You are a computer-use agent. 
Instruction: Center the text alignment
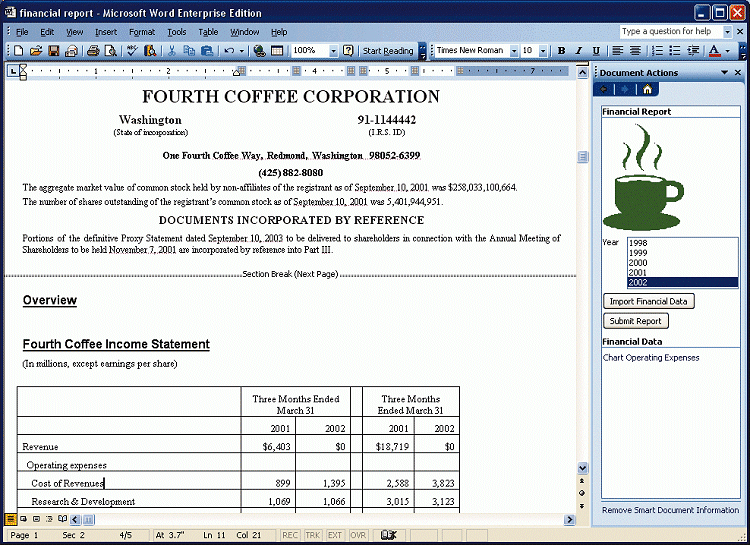635,51
